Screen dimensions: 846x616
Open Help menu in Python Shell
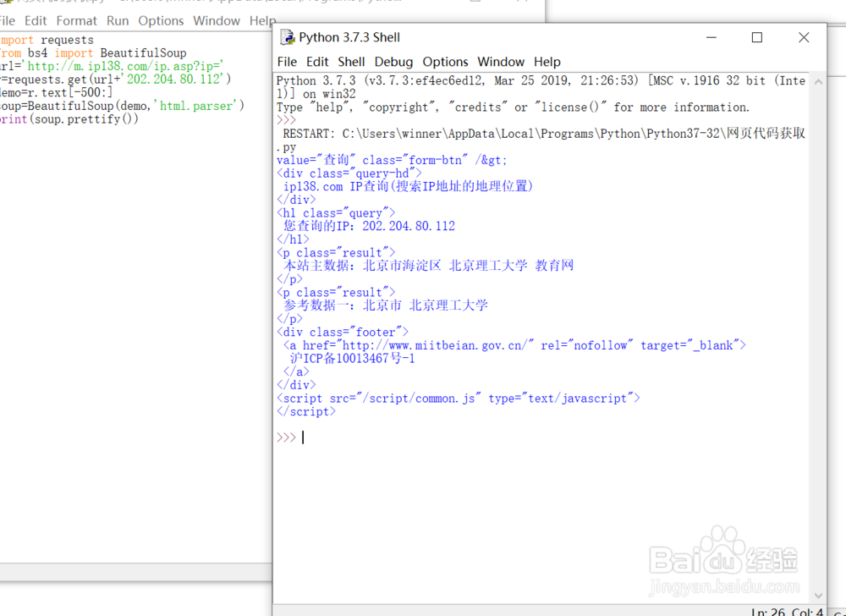pyautogui.click(x=547, y=62)
